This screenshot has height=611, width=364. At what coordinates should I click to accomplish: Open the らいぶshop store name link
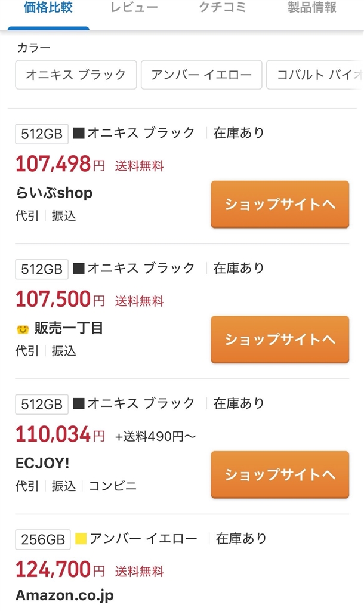[x=54, y=193]
